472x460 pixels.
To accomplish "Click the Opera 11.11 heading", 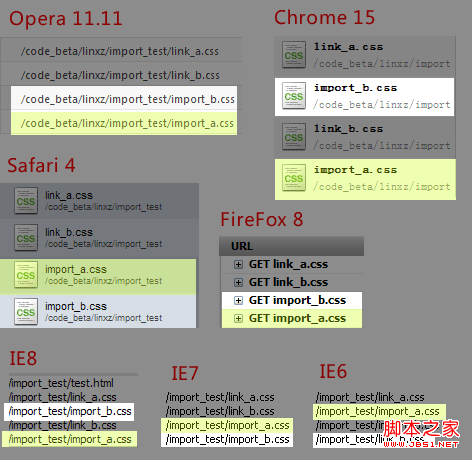I will point(66,19).
